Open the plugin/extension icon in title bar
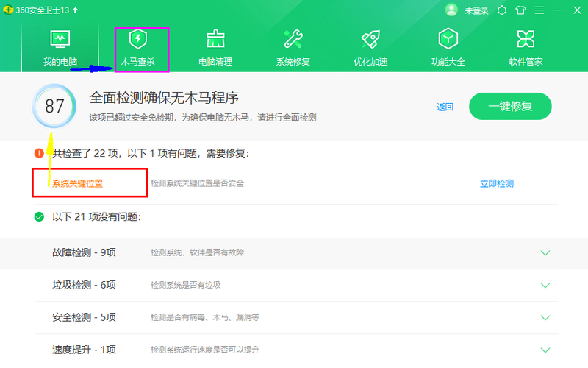Image resolution: width=588 pixels, height=368 pixels. [x=502, y=10]
